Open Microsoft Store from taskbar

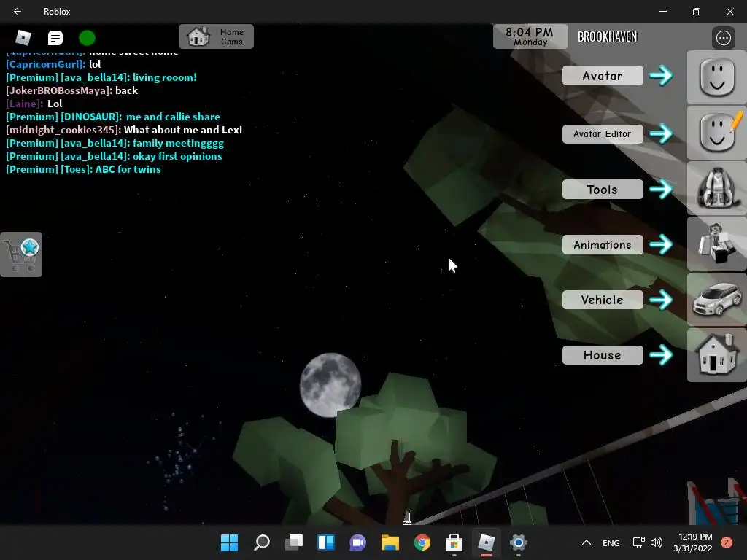454,542
